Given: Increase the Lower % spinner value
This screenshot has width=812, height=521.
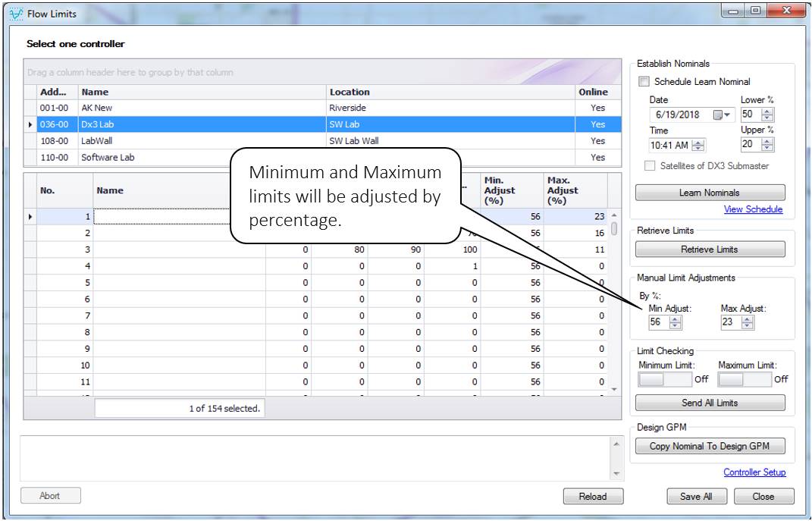Looking at the screenshot, I should tap(768, 112).
